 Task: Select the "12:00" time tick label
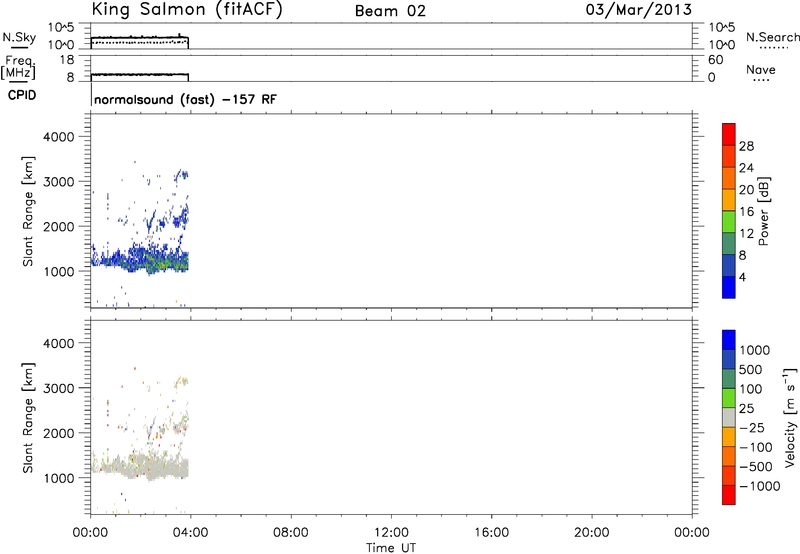pyautogui.click(x=391, y=533)
